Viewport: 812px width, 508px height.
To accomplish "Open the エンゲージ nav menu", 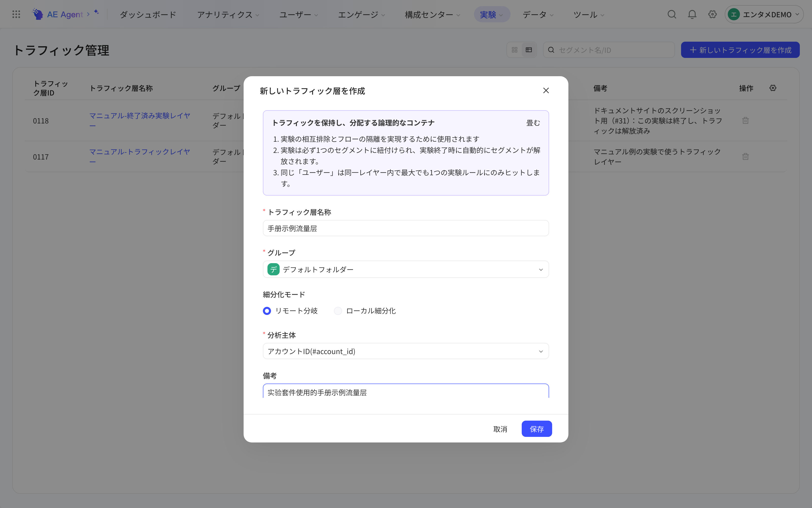I will pyautogui.click(x=361, y=14).
